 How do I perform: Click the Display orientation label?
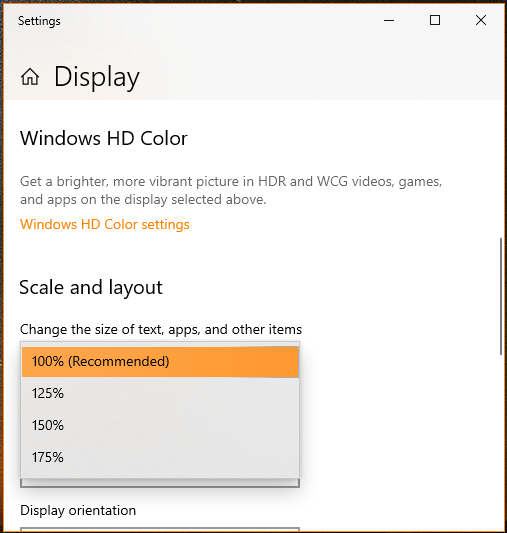tap(78, 511)
